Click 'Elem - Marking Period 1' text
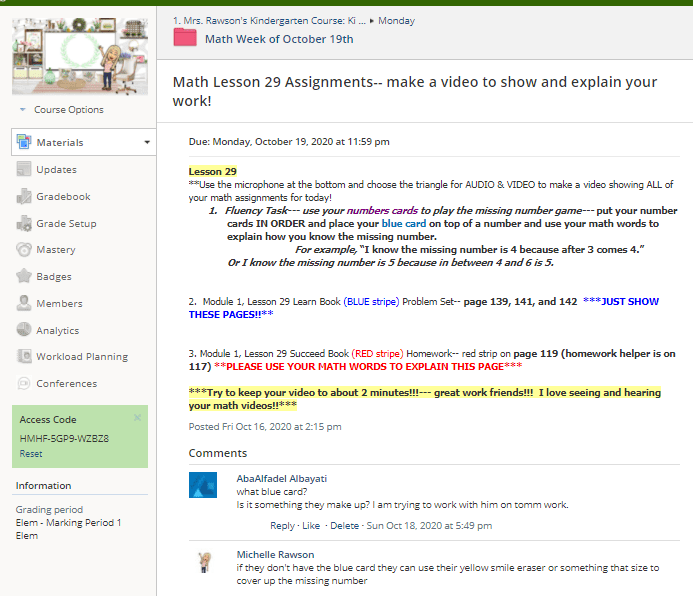693x596 pixels. (69, 523)
